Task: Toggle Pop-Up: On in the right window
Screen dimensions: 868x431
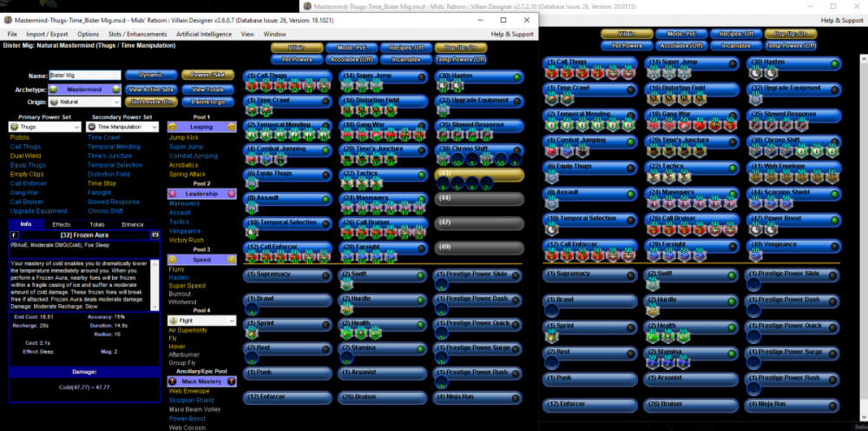Action: [791, 34]
